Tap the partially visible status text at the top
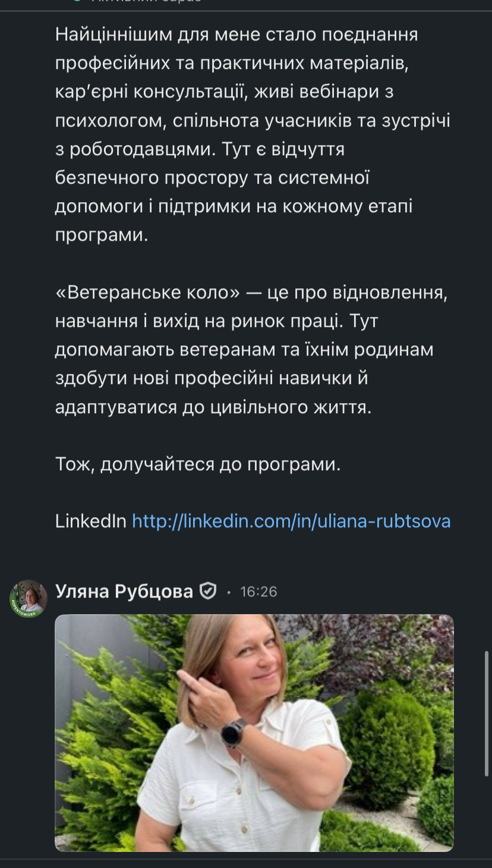Viewport: 492px width, 868px height. tap(146, 2)
